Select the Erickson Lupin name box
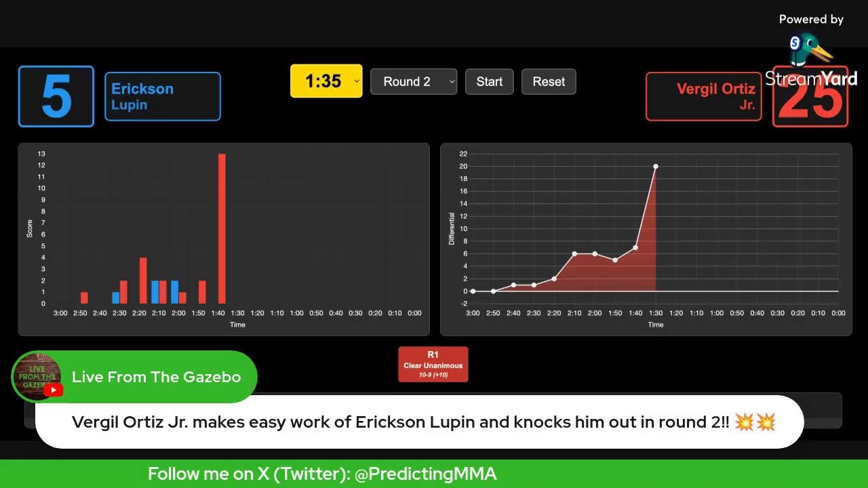Screen dimensions: 868x488 coord(163,96)
